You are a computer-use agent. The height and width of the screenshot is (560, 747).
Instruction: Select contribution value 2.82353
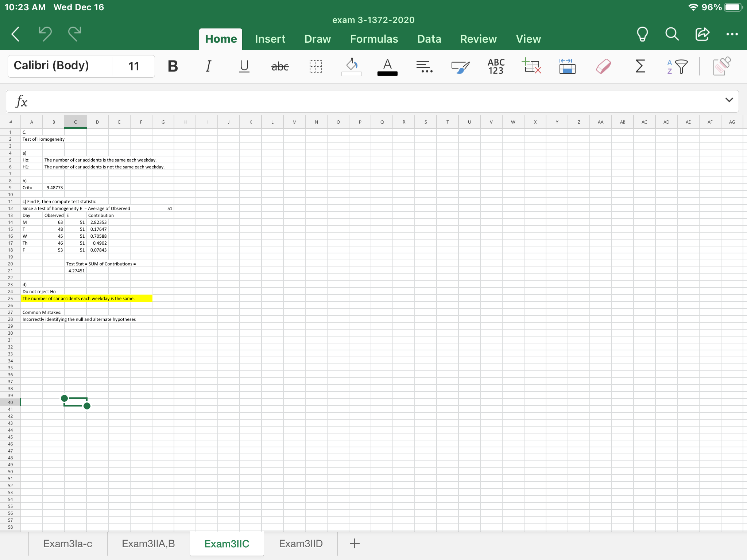click(x=97, y=222)
